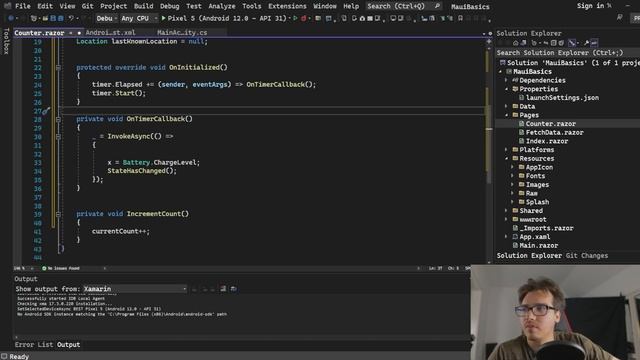Toggle Preview Selected Items in Solution Explorer
Viewport: 640px width, 360px height.
[594, 43]
